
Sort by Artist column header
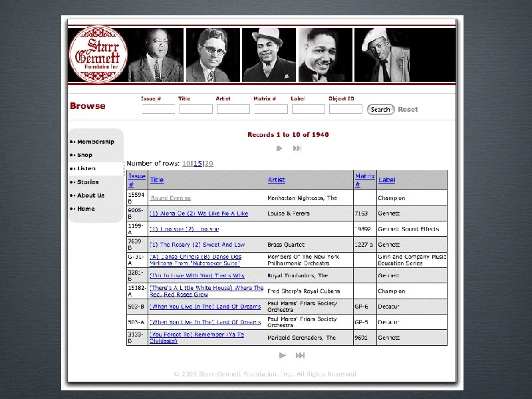coord(277,180)
